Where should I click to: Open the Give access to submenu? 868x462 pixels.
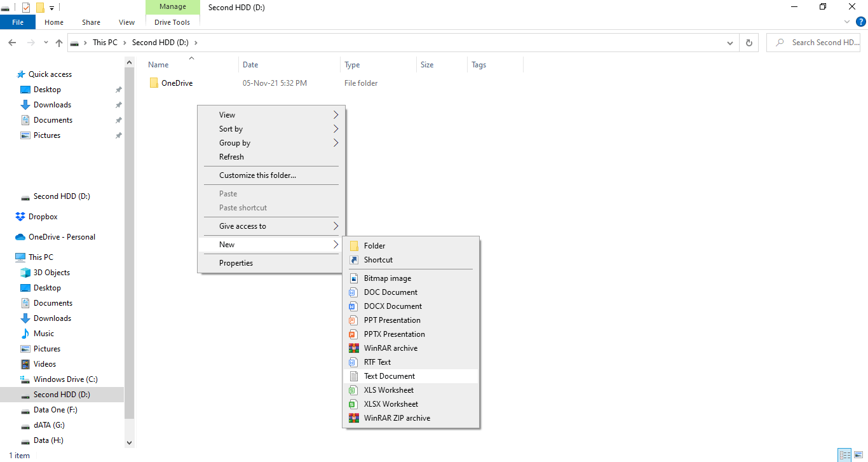[271, 226]
